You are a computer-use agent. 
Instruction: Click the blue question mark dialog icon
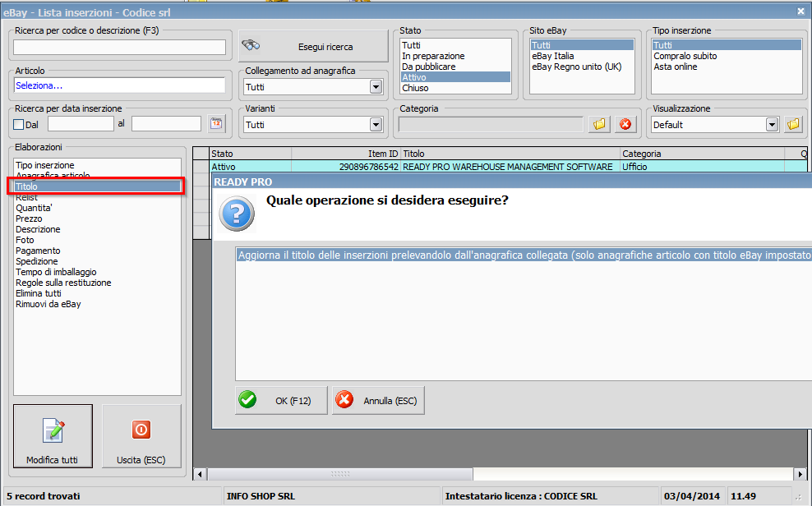pos(237,214)
